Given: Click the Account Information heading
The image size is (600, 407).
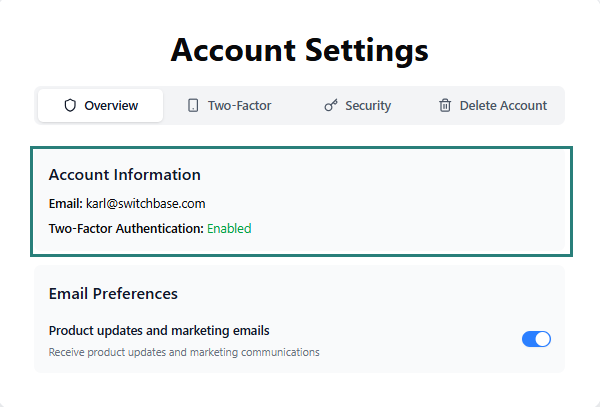Looking at the screenshot, I should pos(125,175).
